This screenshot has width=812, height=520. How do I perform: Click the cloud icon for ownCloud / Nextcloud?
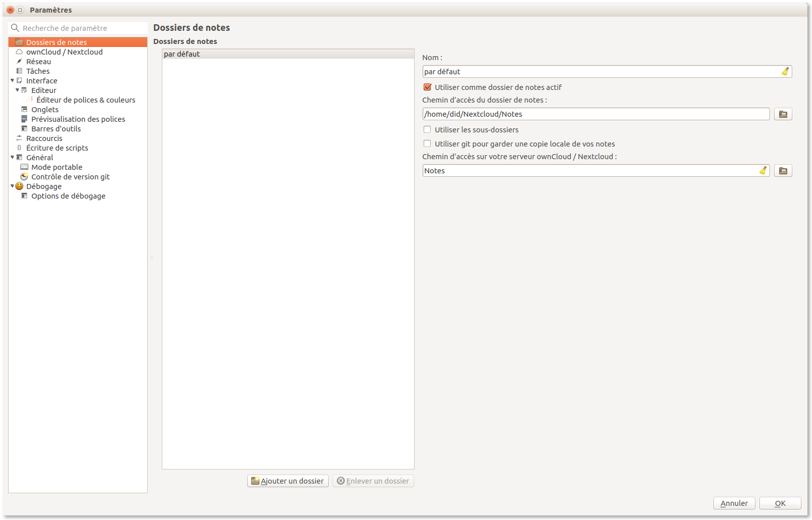point(19,52)
